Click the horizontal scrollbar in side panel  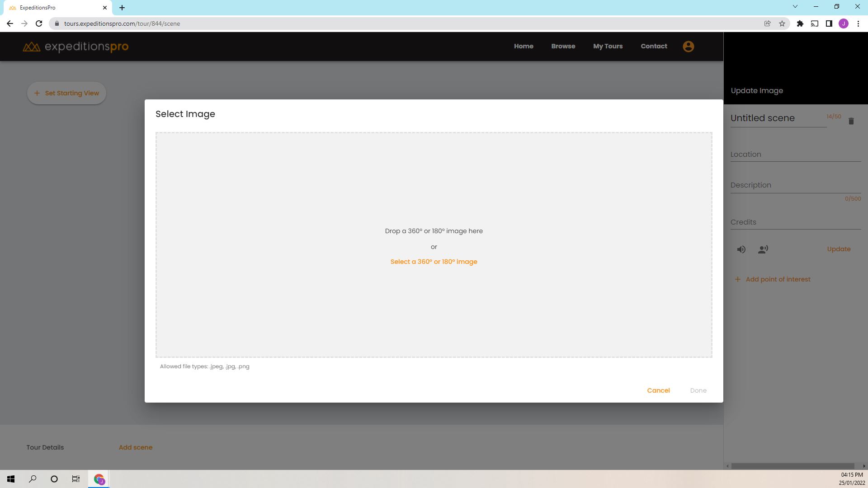click(792, 466)
